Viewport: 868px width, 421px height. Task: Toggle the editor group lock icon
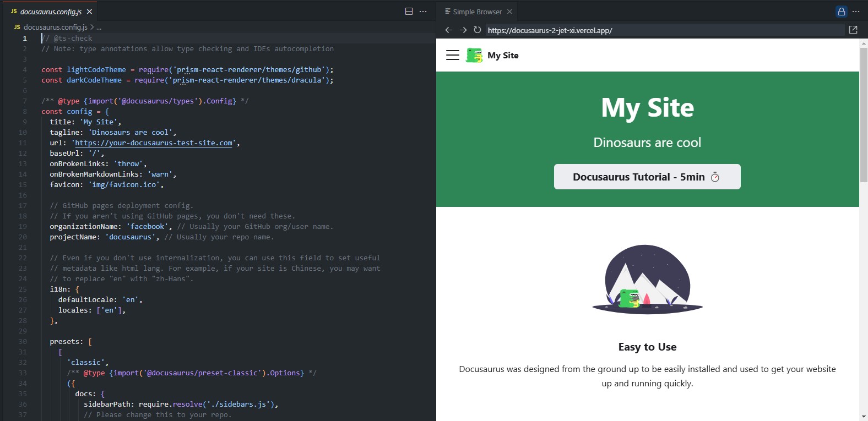(x=841, y=11)
